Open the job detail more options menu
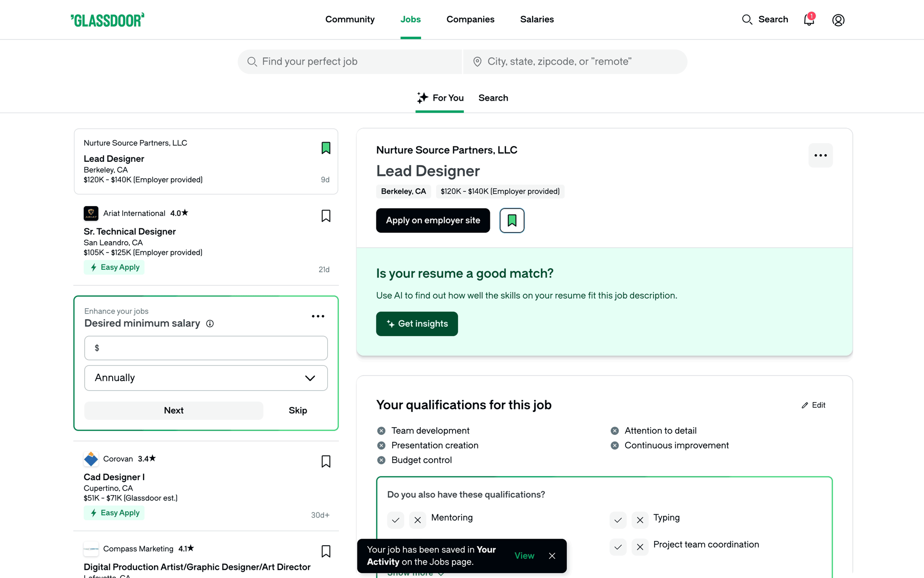The width and height of the screenshot is (924, 578). [x=821, y=156]
